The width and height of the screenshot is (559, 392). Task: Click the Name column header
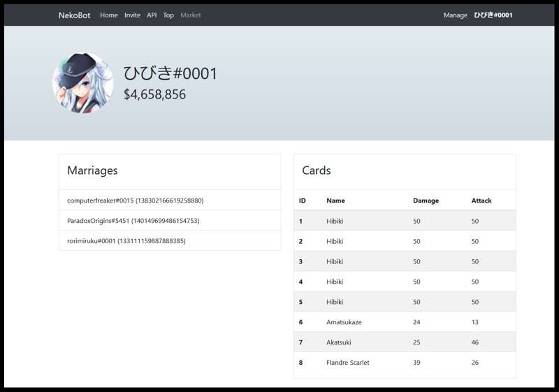click(x=335, y=201)
